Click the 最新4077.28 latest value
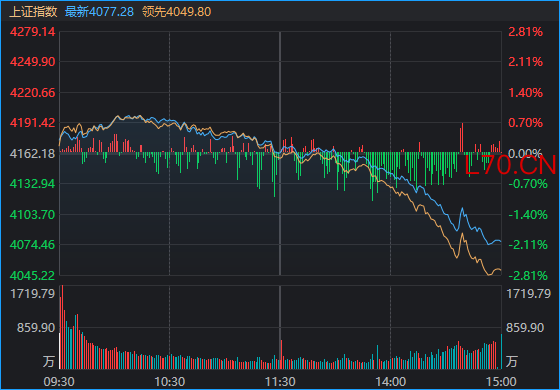Image resolution: width=560 pixels, height=390 pixels. tap(99, 11)
